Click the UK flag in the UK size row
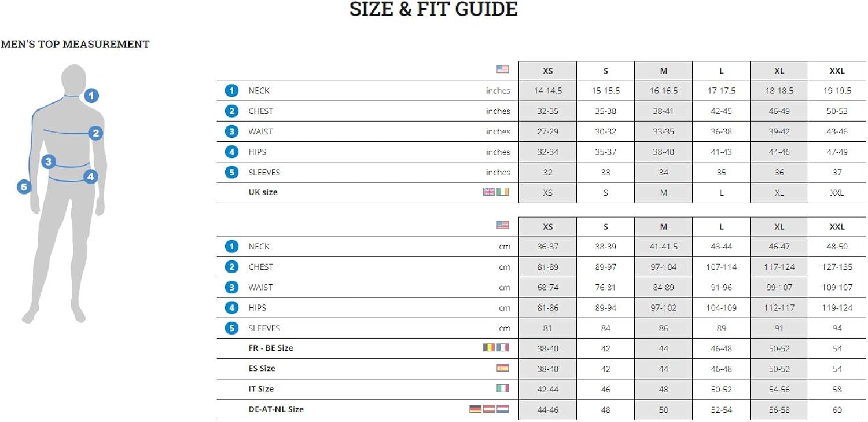Image resolution: width=868 pixels, height=422 pixels. pyautogui.click(x=489, y=192)
